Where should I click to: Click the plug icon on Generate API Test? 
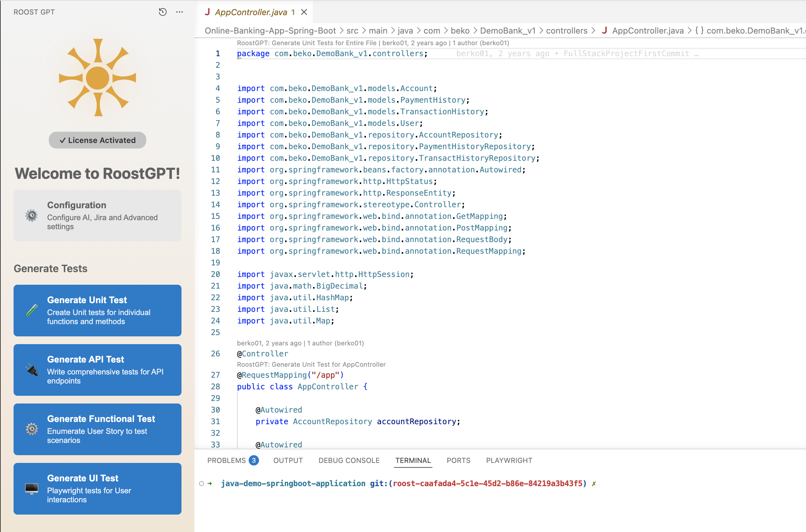tap(31, 370)
